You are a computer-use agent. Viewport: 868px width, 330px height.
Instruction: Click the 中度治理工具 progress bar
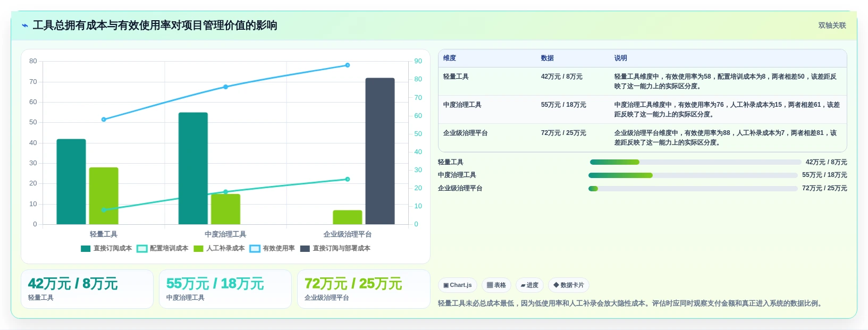(x=693, y=175)
